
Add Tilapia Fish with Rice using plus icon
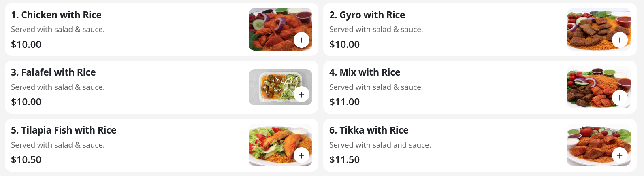tap(301, 155)
